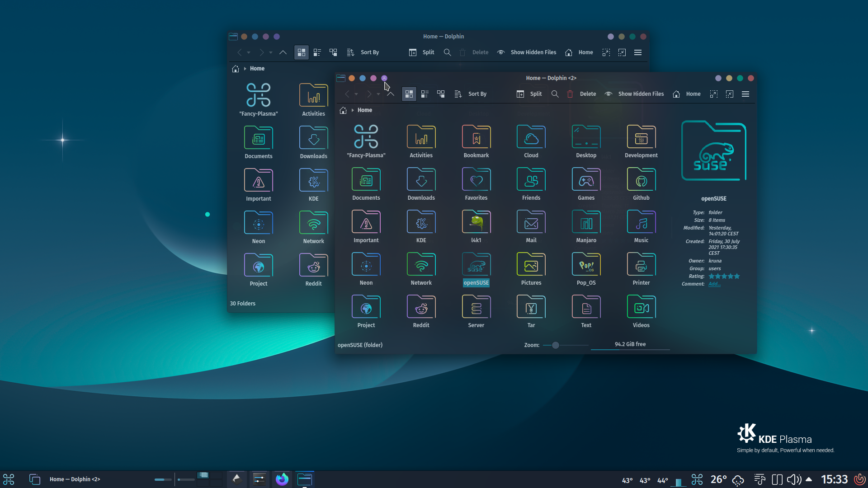Click Split in the back Dolphin window

point(422,52)
